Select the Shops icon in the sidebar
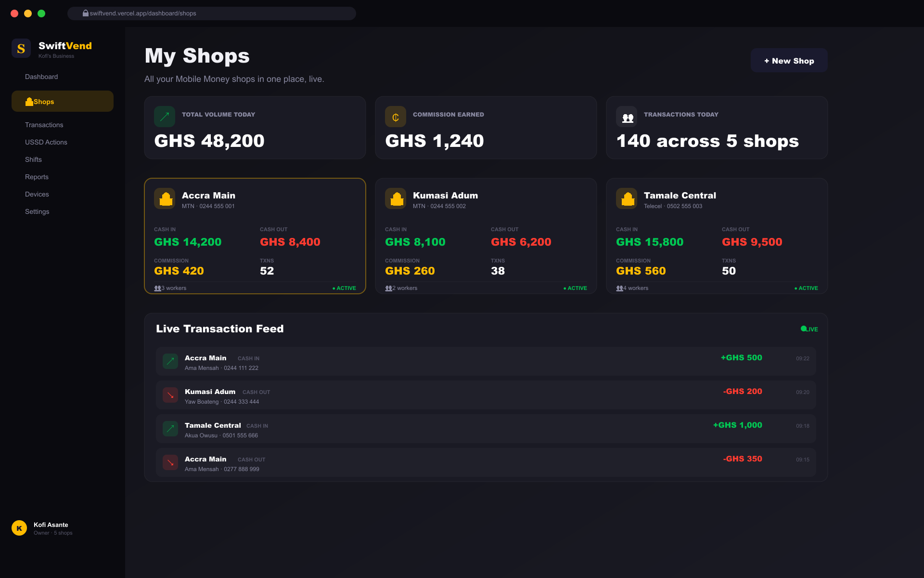Image resolution: width=924 pixels, height=578 pixels. (30, 101)
